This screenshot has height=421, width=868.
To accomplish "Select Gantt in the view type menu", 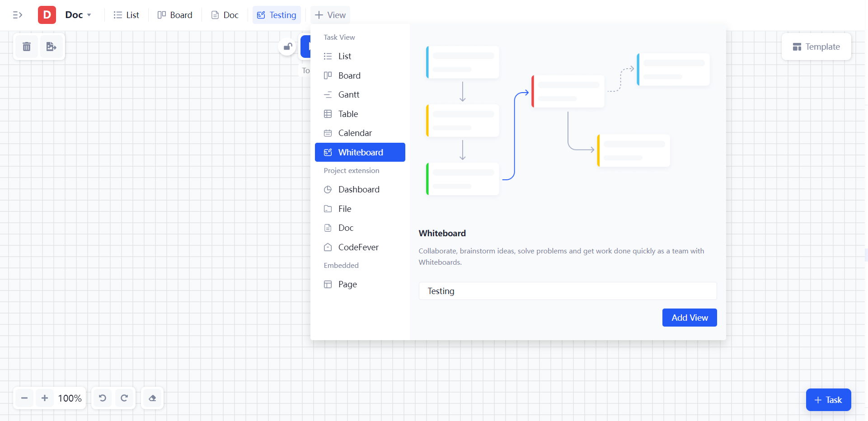I will point(348,94).
